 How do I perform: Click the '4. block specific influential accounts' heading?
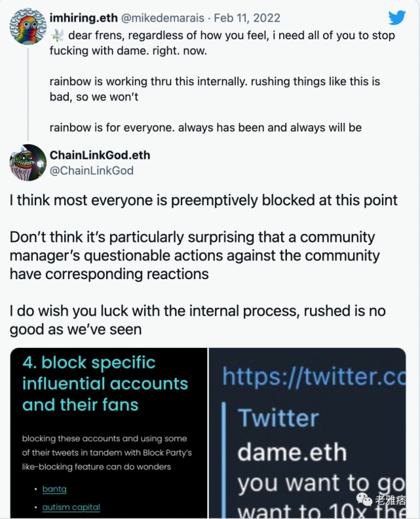point(105,383)
